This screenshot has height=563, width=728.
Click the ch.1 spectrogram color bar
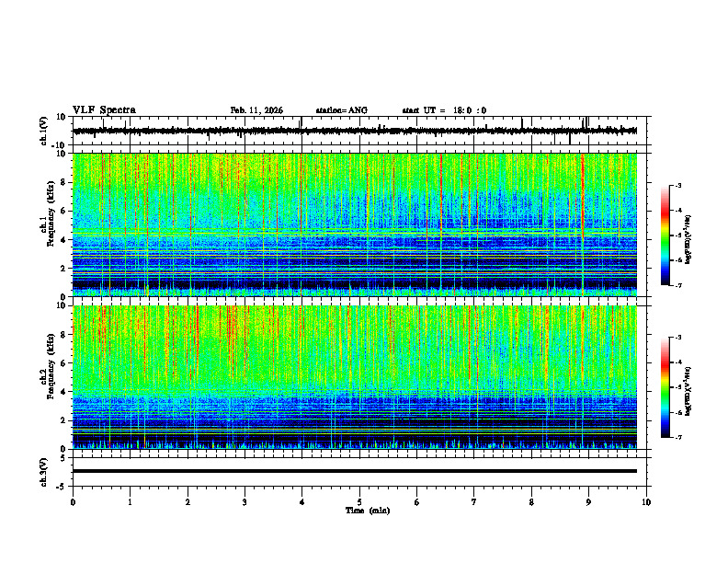[665, 236]
